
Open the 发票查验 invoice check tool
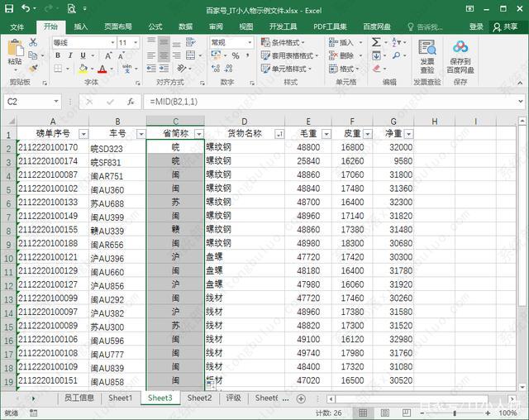[x=427, y=55]
